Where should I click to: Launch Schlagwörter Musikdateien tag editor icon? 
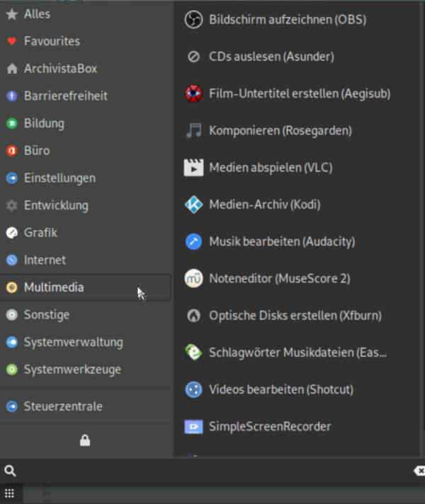[x=193, y=353]
